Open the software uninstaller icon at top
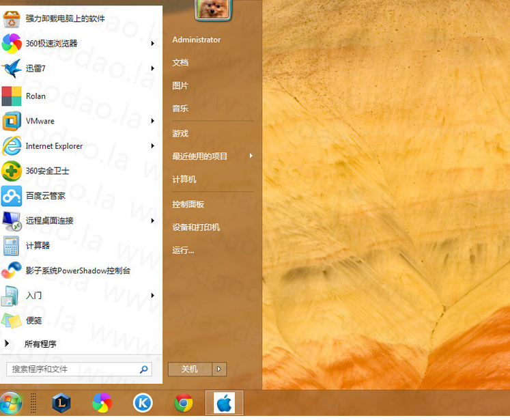This screenshot has width=510, height=420. (12, 19)
